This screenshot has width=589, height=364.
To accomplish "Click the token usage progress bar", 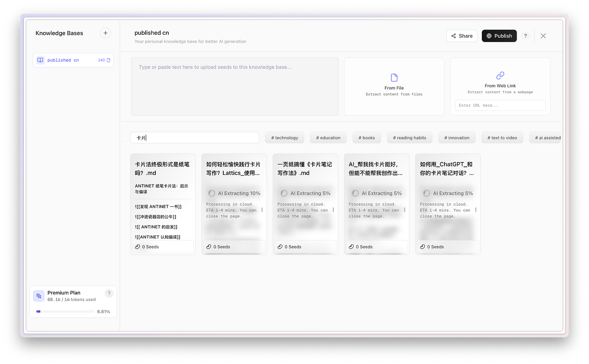I will click(x=65, y=311).
